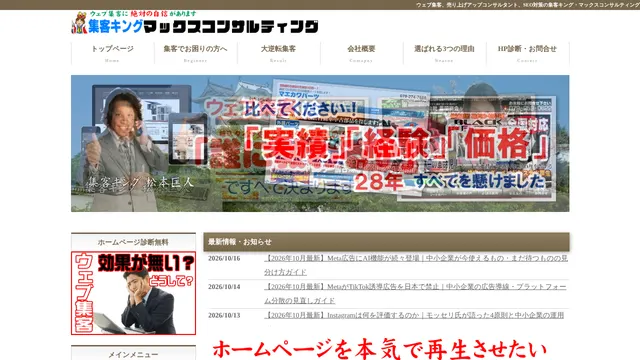Open the 会社概要 menu item
Viewport: 640px width, 360px height.
click(361, 53)
